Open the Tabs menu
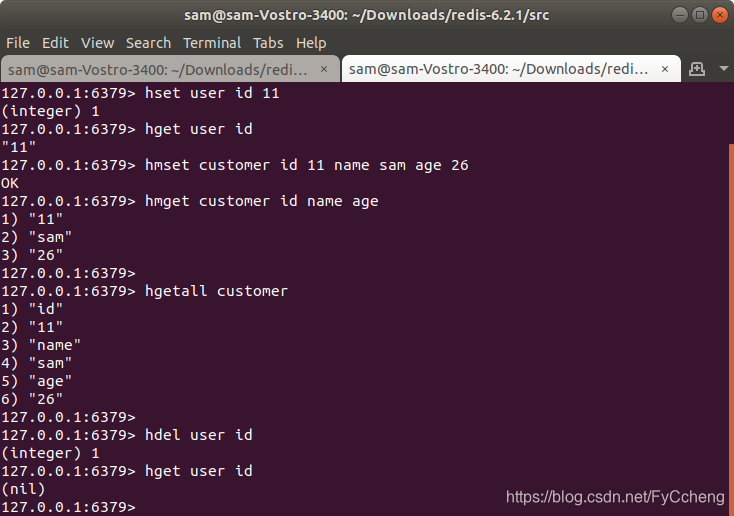This screenshot has height=516, width=734. pyautogui.click(x=268, y=43)
